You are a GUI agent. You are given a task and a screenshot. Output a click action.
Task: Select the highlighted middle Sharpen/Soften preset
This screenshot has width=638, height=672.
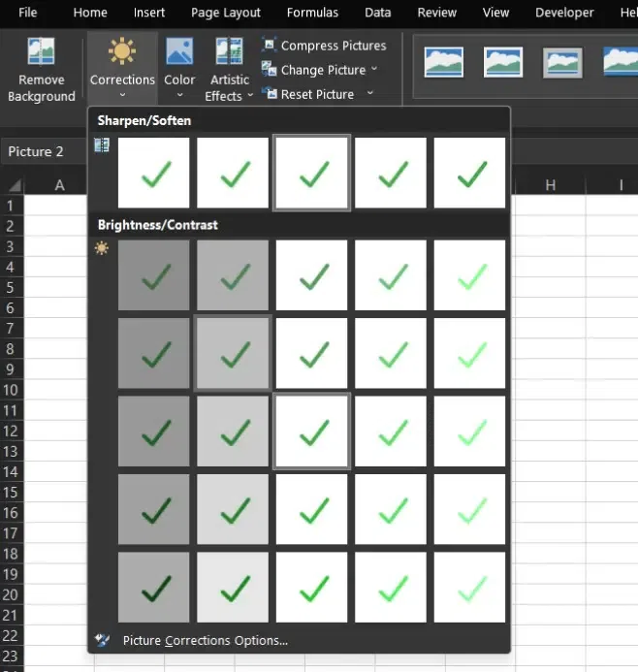coord(311,173)
